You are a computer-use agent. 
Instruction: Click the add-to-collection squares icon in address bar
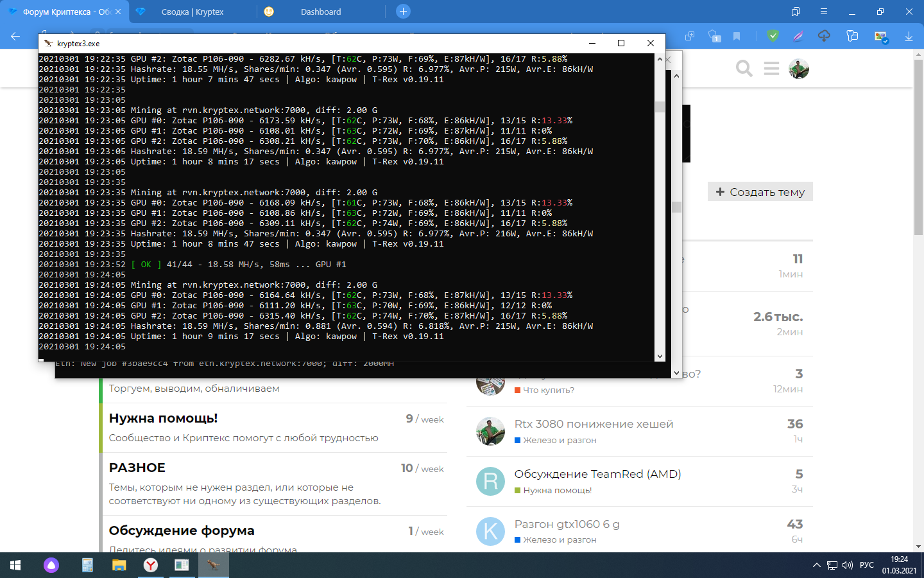(690, 37)
